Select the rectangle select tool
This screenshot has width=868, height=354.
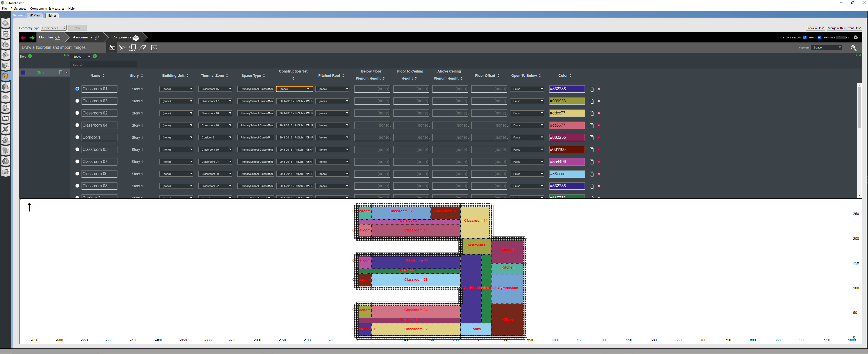[133, 48]
